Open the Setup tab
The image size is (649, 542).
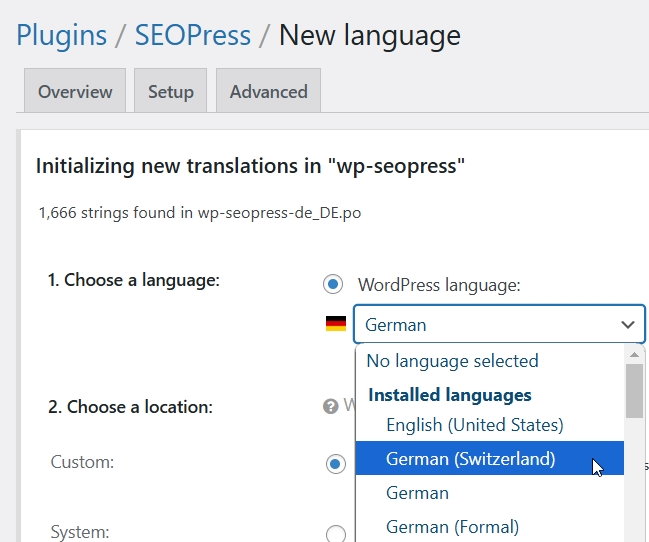click(x=170, y=91)
